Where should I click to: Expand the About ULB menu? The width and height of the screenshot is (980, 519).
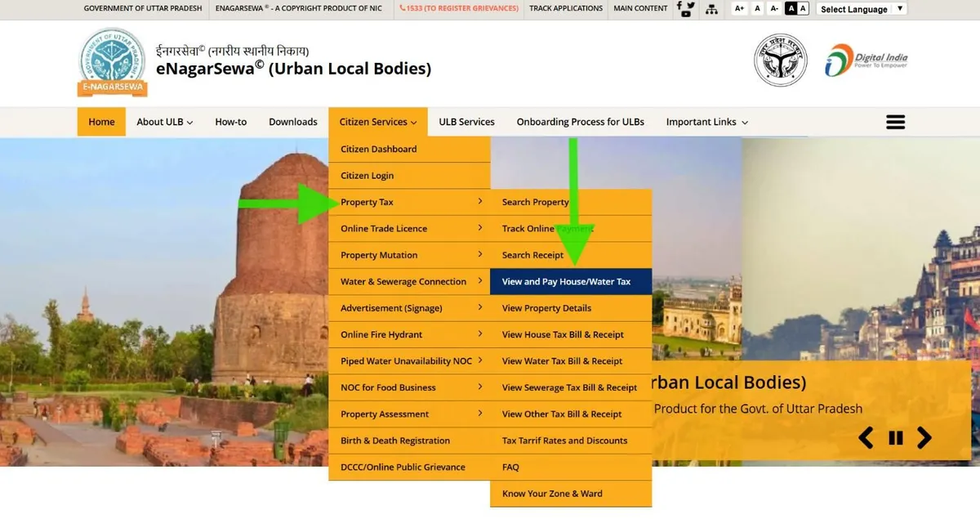click(164, 122)
